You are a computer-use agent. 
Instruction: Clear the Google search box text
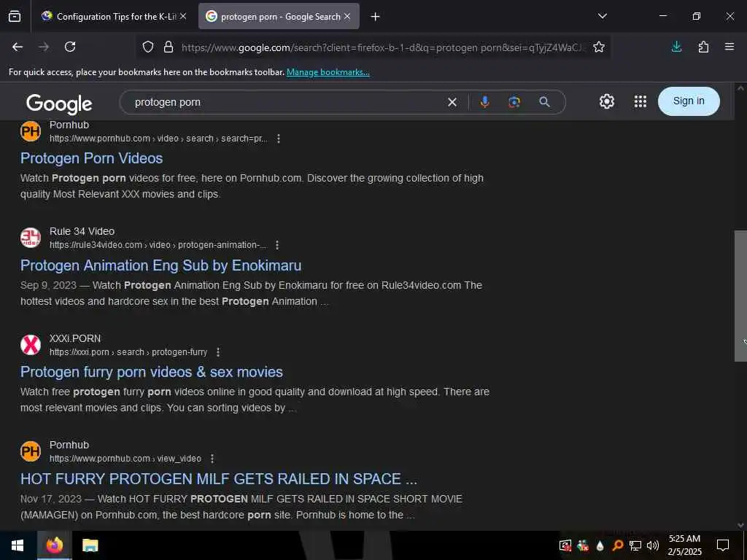point(452,102)
